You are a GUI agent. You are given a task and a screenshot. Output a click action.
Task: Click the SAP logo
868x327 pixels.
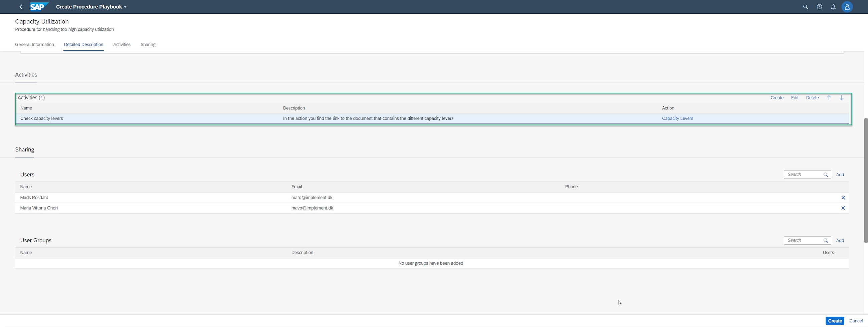pyautogui.click(x=39, y=7)
